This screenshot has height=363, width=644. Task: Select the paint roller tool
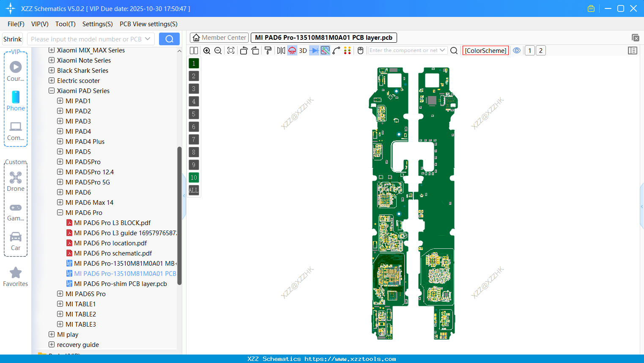(x=268, y=51)
